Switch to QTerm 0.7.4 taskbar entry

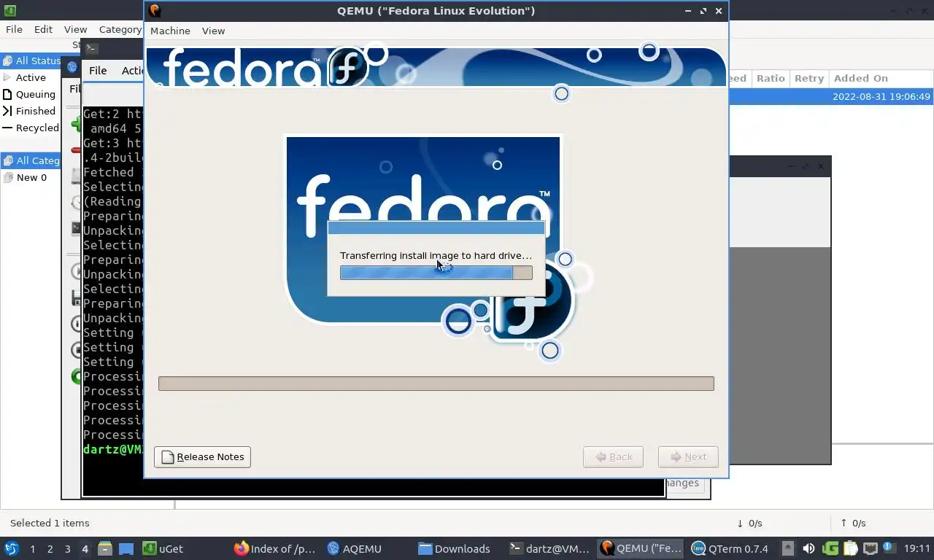click(x=730, y=548)
